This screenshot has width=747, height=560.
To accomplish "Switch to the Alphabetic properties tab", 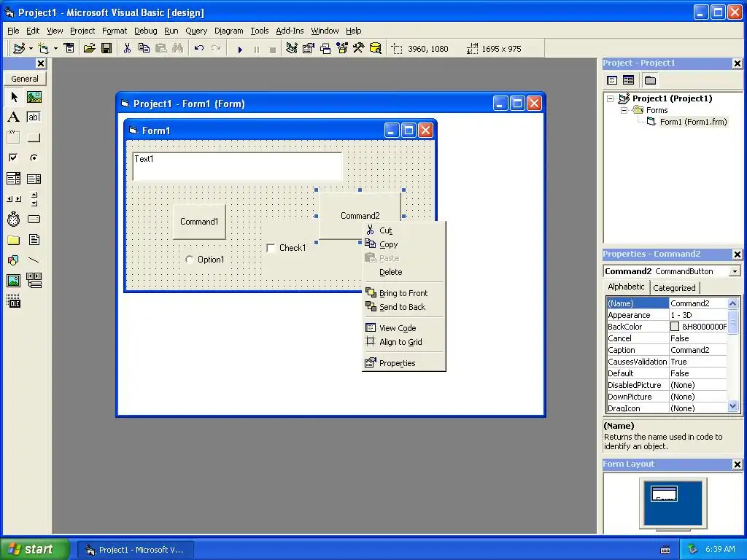I will (626, 287).
